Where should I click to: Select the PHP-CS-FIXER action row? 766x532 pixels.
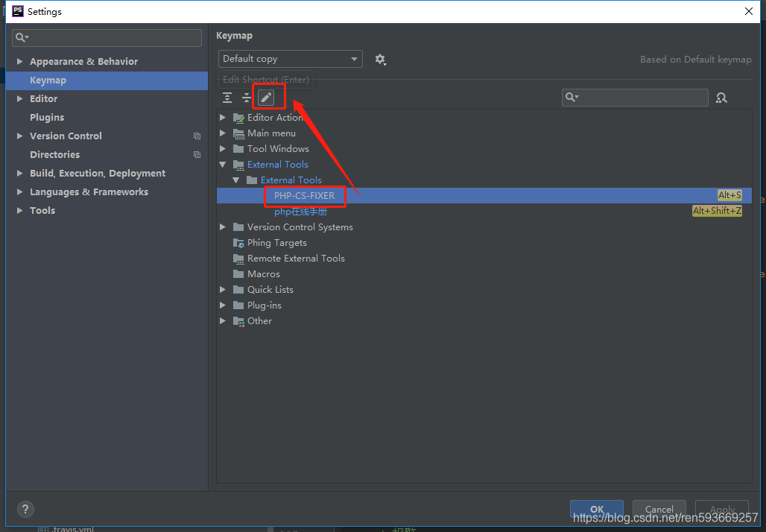(484, 195)
